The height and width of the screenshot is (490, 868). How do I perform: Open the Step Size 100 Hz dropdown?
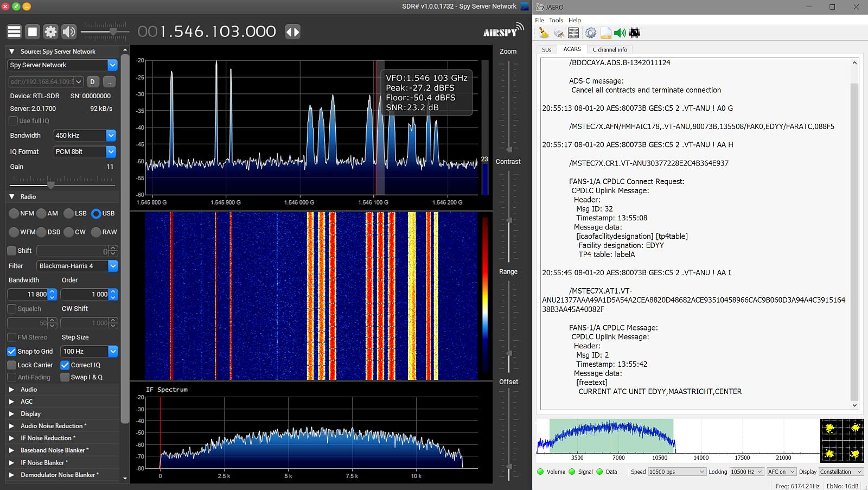pos(113,351)
